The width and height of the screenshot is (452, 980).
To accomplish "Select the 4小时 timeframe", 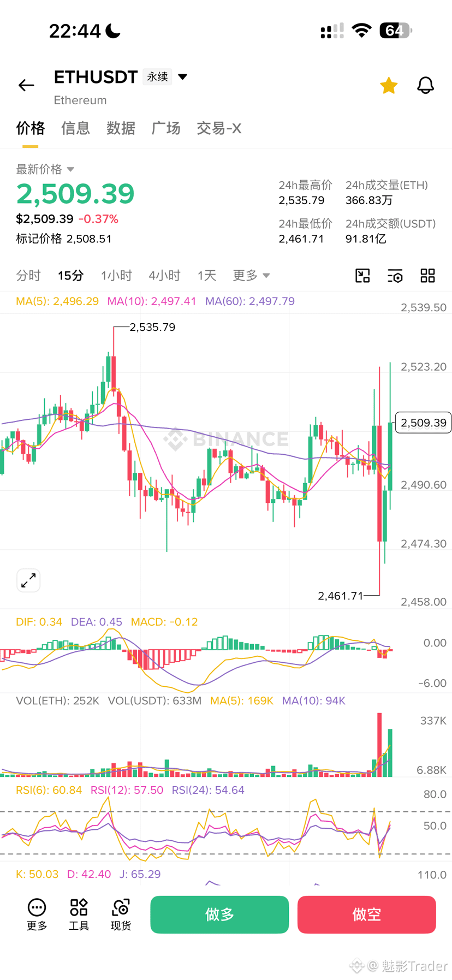I will (164, 276).
